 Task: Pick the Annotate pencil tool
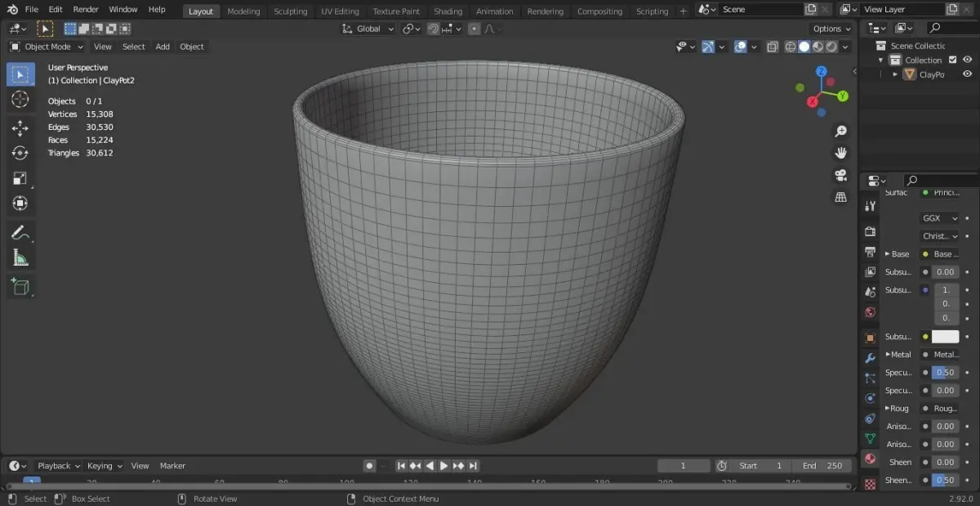pos(20,233)
